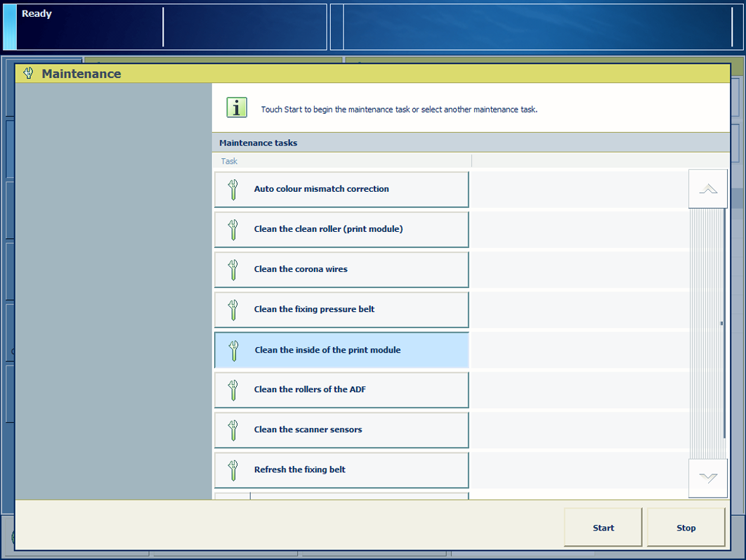Select Refresh the fixing belt task

click(x=341, y=470)
